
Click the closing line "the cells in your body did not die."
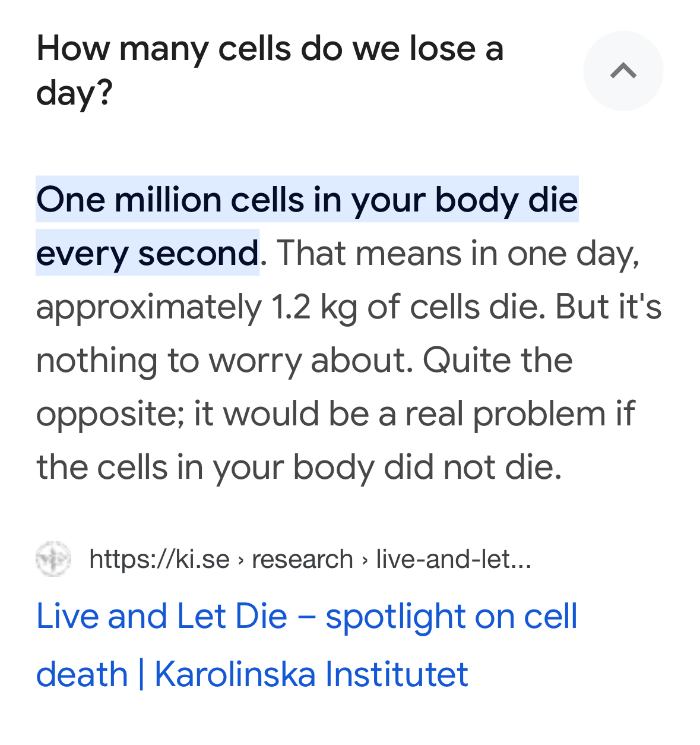(x=299, y=468)
